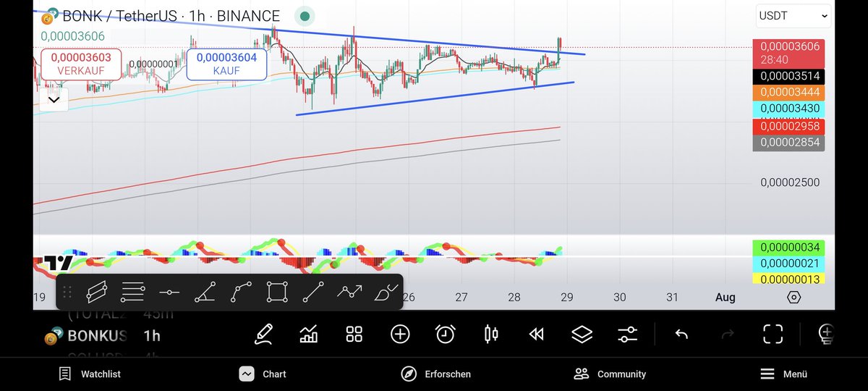Open the Erforschen tab
The image size is (868, 391).
436,374
